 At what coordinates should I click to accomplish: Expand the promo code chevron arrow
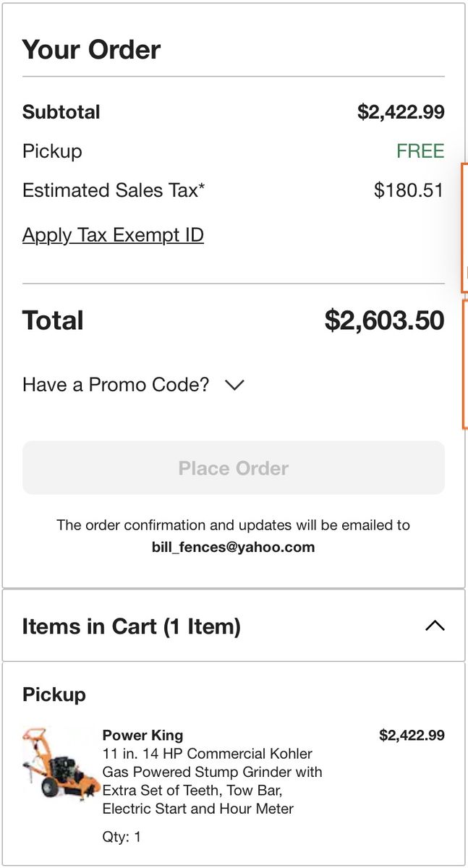pos(234,385)
